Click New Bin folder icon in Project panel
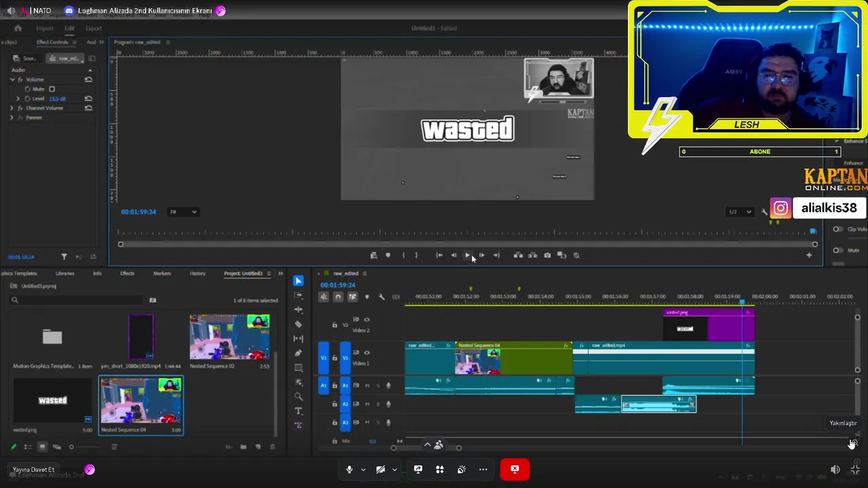868x488 pixels. (x=243, y=447)
